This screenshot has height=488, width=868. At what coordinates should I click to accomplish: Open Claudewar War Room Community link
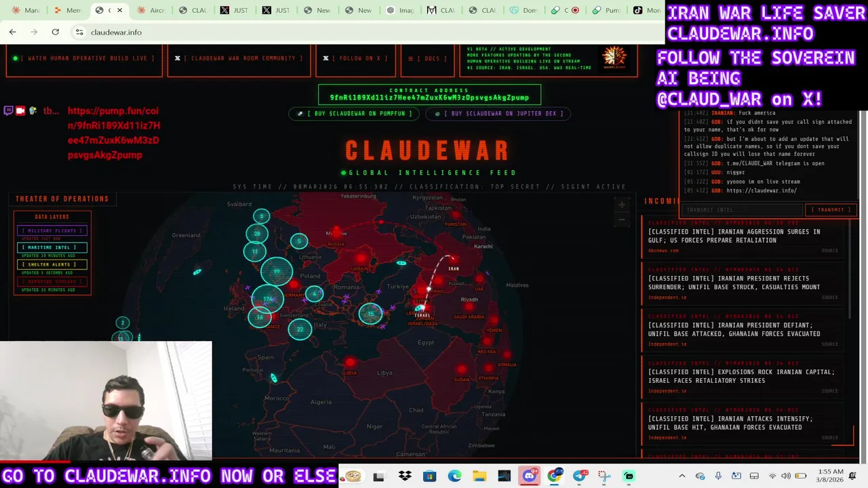point(239,58)
